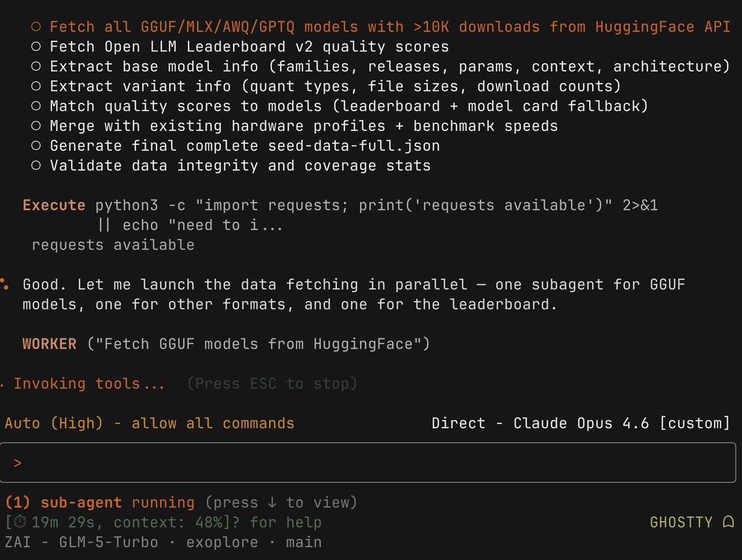This screenshot has height=560, width=742.
Task: Click 'Invoking tools...' status text
Action: [89, 384]
